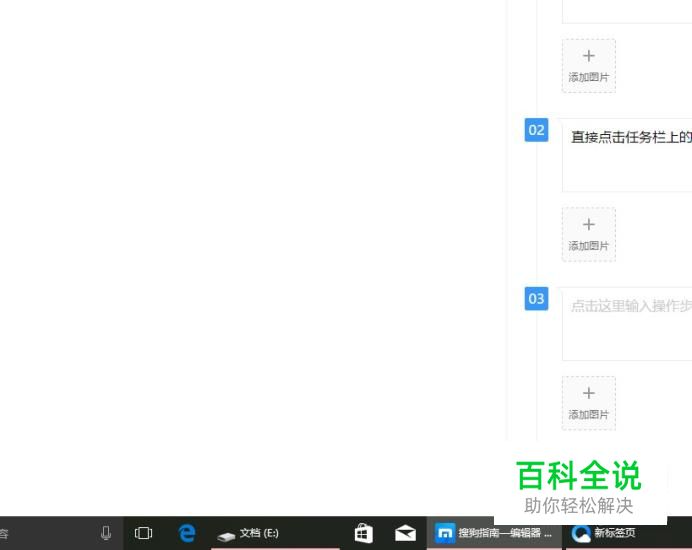Click the Cortana microphone icon
Screen dimensions: 692x550
point(106,533)
